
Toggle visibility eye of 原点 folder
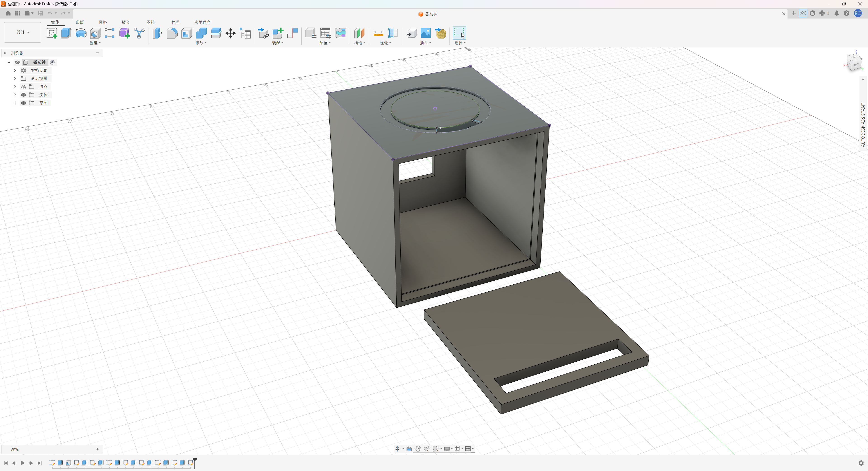(x=24, y=87)
